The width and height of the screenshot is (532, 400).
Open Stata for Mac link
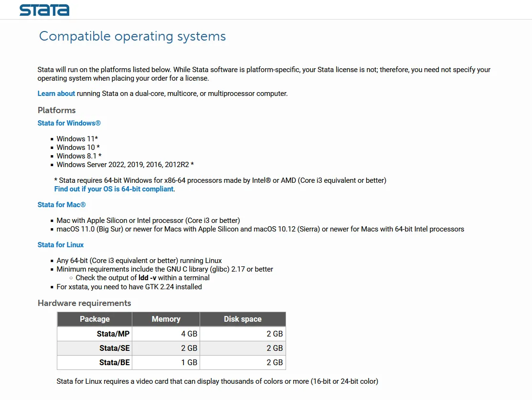62,205
